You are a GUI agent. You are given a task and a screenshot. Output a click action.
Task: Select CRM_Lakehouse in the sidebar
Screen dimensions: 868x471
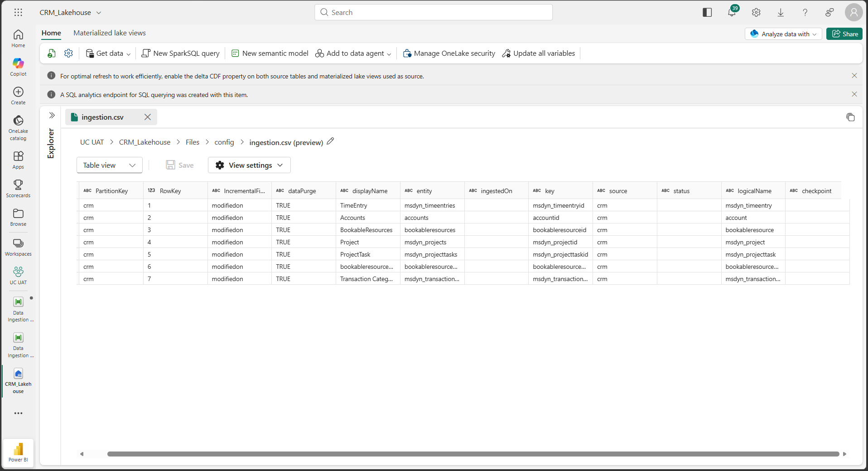18,381
